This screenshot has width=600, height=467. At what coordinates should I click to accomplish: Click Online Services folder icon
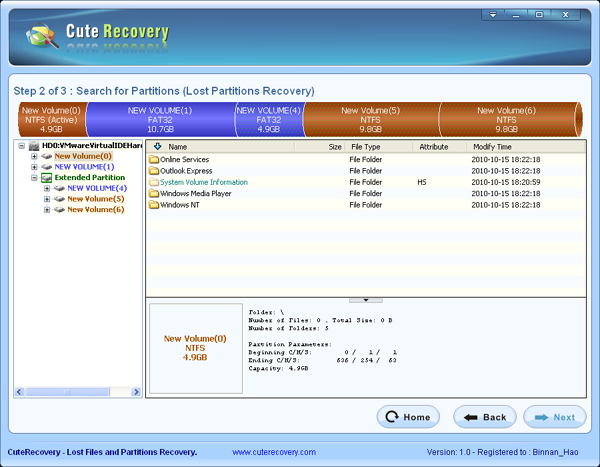pyautogui.click(x=154, y=159)
